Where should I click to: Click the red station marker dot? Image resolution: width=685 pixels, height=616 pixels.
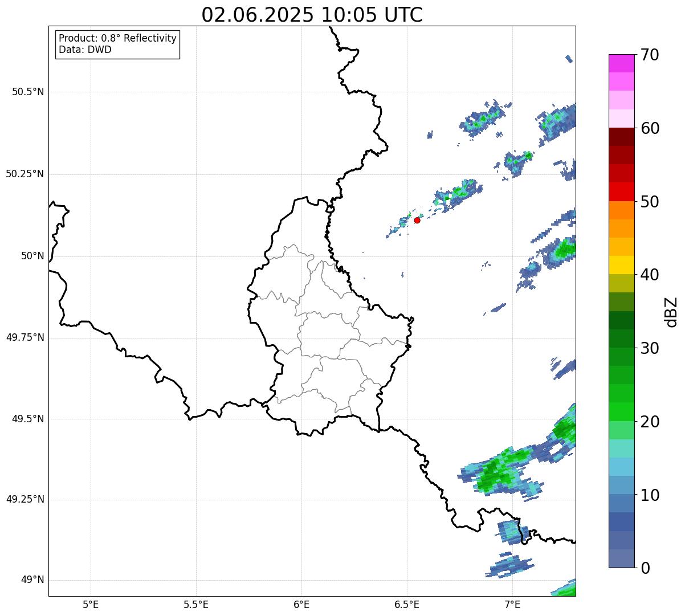click(417, 220)
